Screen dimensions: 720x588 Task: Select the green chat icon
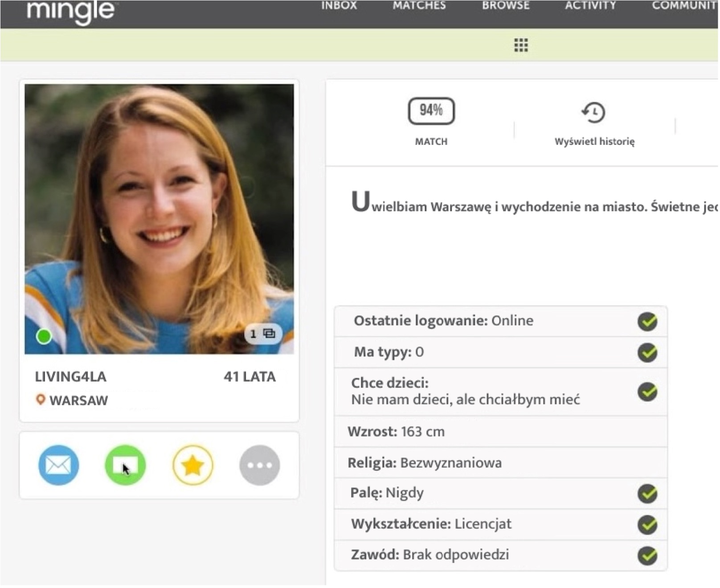coord(125,465)
